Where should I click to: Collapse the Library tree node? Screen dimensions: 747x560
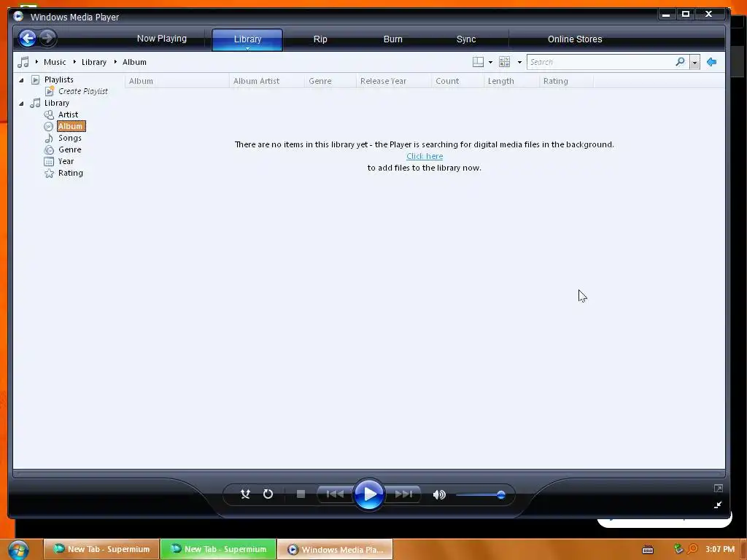[21, 104]
